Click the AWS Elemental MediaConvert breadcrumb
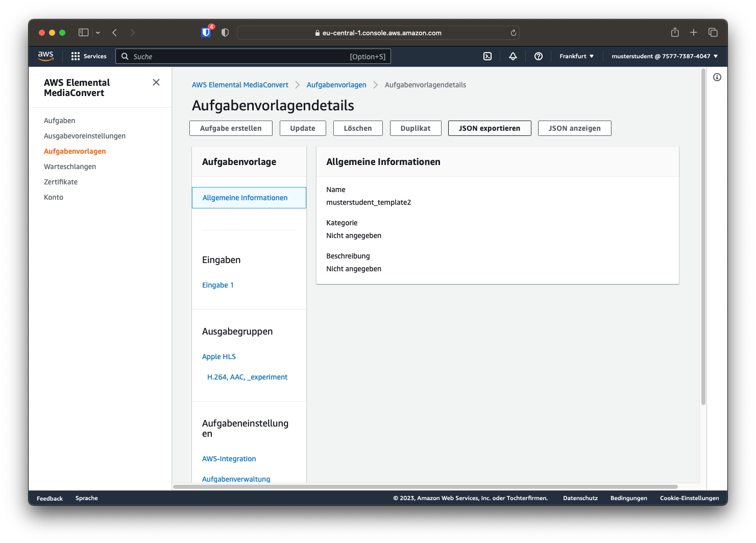Viewport: 756px width, 543px height. click(x=240, y=85)
